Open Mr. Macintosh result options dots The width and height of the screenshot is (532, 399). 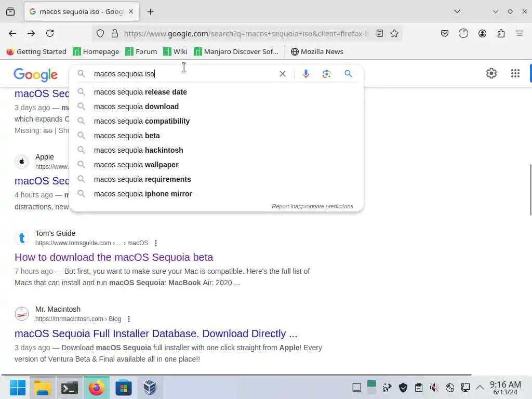click(129, 319)
